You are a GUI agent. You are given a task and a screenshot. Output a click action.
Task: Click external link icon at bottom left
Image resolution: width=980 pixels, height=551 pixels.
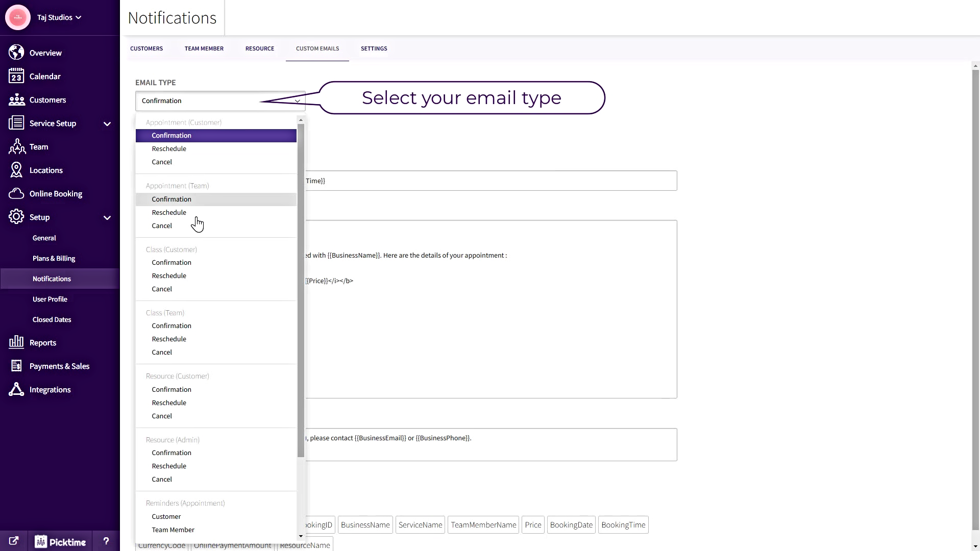[14, 541]
